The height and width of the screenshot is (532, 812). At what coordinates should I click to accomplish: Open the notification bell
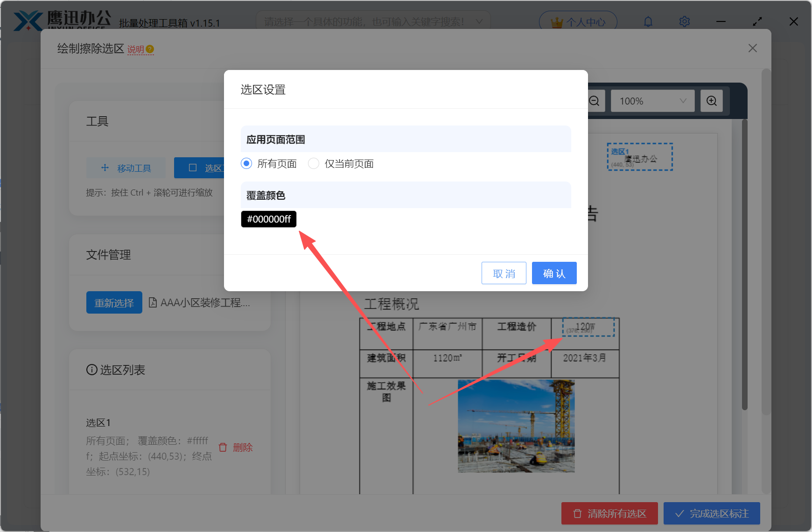click(x=648, y=21)
